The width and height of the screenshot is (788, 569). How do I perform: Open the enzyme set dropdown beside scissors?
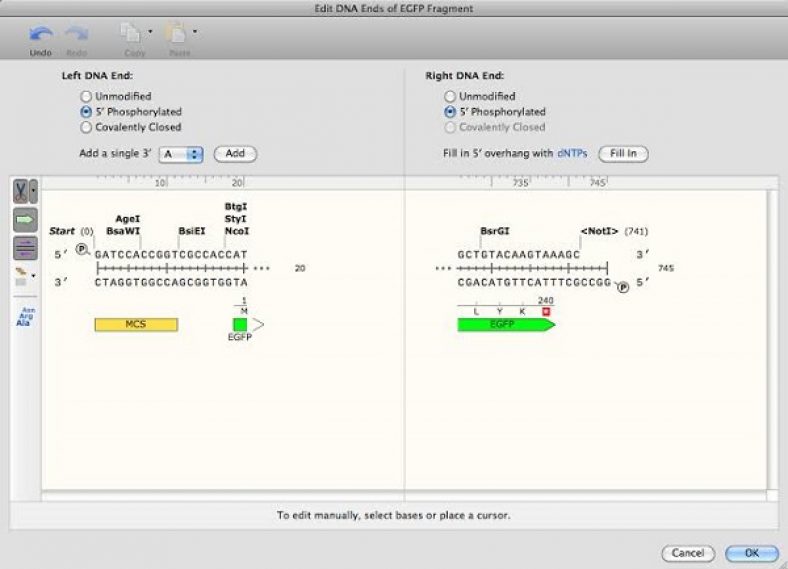coord(33,192)
